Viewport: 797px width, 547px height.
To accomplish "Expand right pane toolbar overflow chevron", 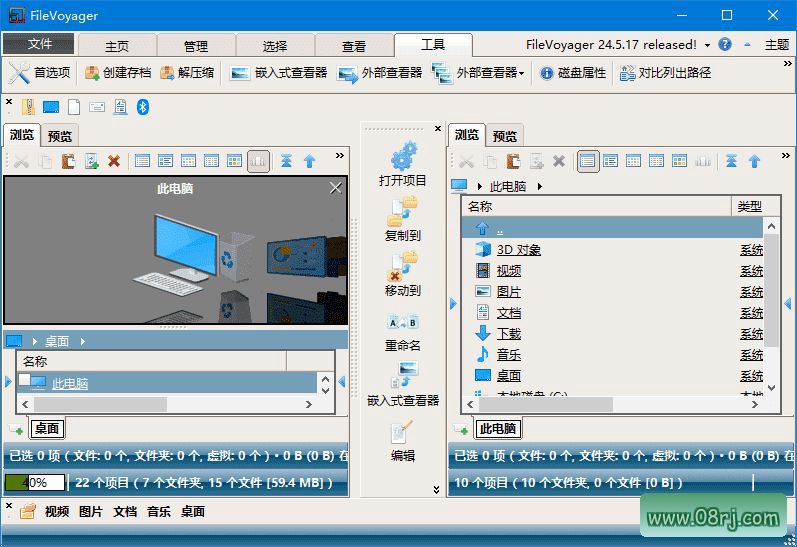I will point(786,156).
